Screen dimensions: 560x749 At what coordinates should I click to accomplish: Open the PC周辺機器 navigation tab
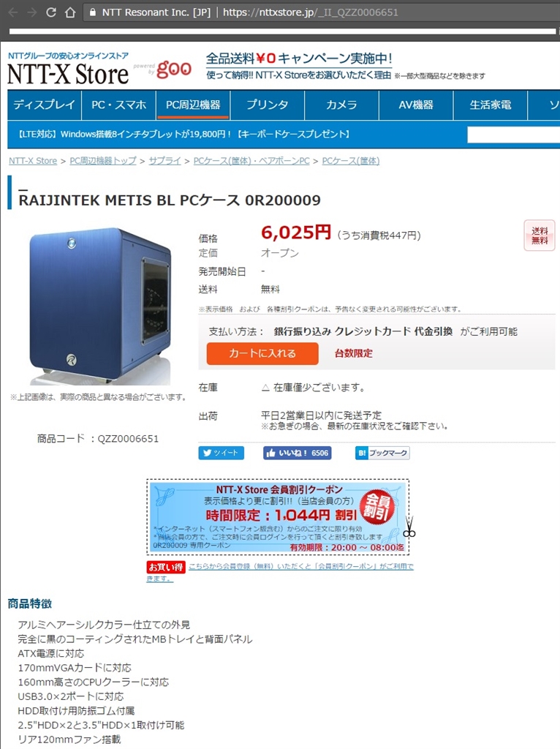193,105
